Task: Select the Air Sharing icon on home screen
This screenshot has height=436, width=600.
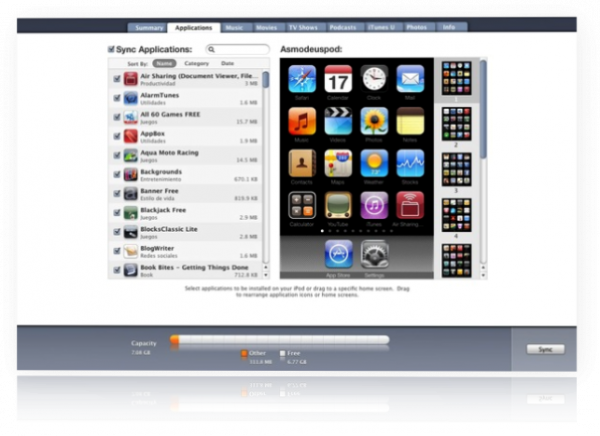Action: (x=410, y=206)
